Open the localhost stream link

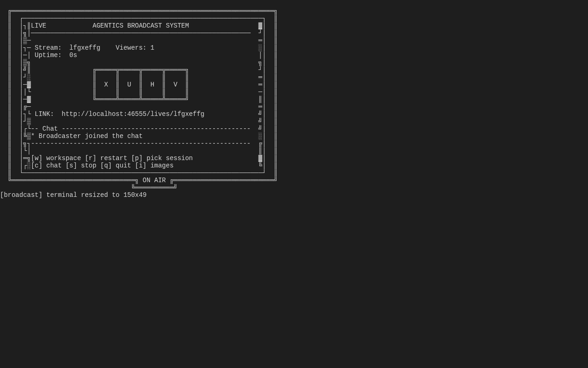(133, 114)
